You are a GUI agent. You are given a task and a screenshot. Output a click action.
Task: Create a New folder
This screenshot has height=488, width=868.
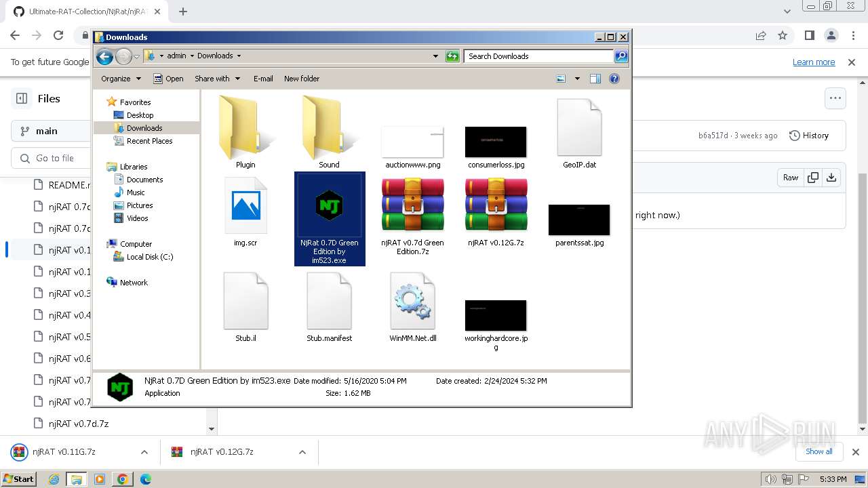click(x=302, y=79)
